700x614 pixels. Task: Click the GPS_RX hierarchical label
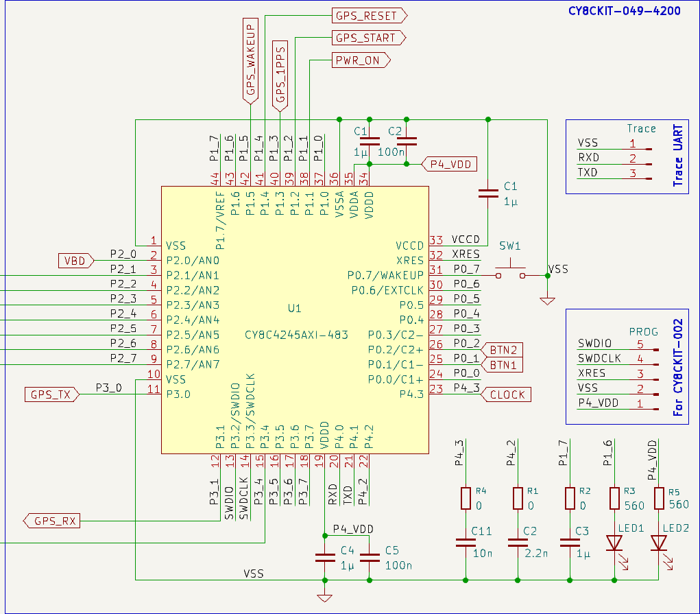click(52, 521)
